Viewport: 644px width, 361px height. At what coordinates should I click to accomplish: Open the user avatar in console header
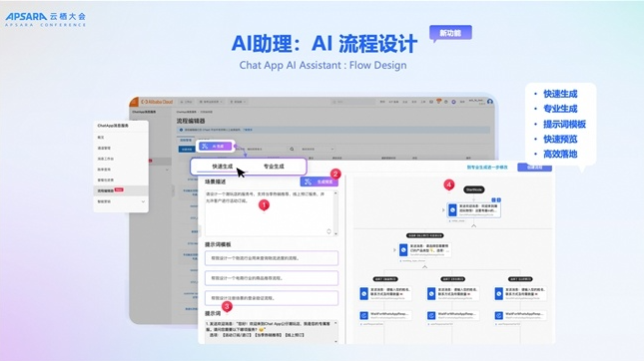[x=489, y=102]
